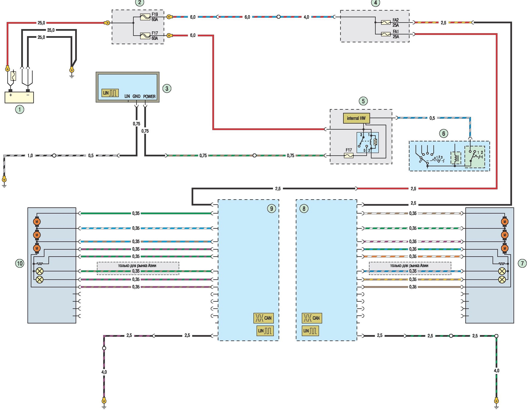Click the '4,0' label on the purple-black ground wire
The image size is (532, 414).
click(x=104, y=372)
